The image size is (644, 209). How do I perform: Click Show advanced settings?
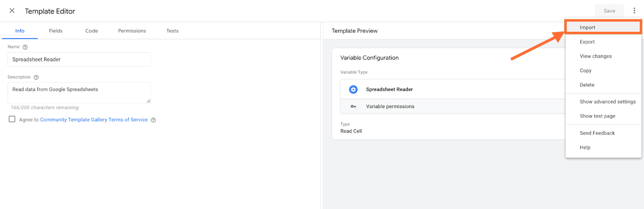pyautogui.click(x=603, y=102)
